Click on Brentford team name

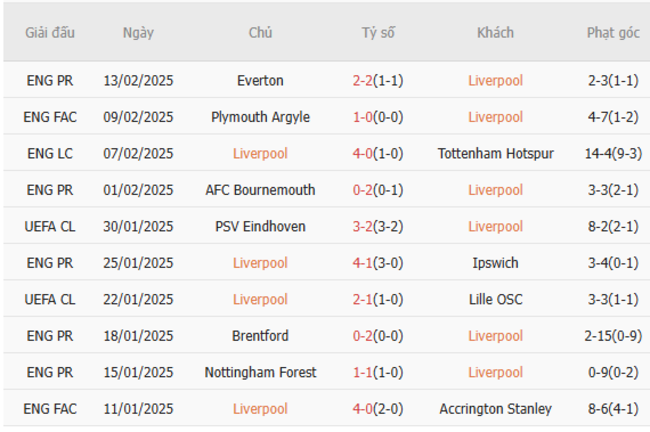[260, 336]
